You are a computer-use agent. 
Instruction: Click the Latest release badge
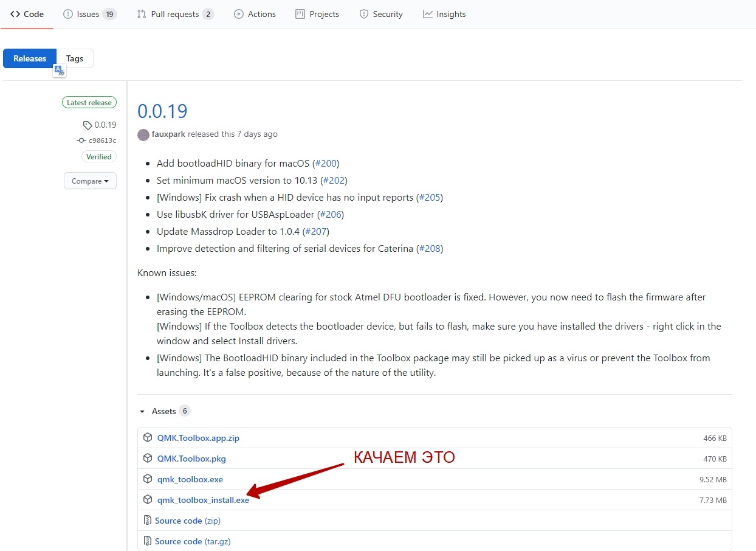coord(89,103)
